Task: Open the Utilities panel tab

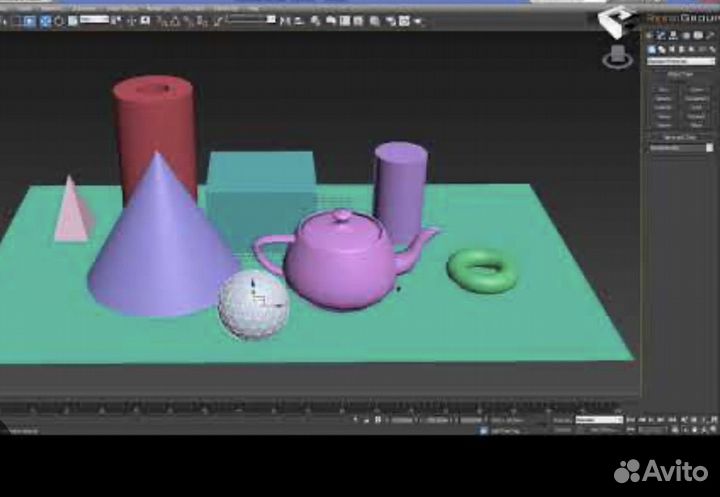Action: [710, 36]
